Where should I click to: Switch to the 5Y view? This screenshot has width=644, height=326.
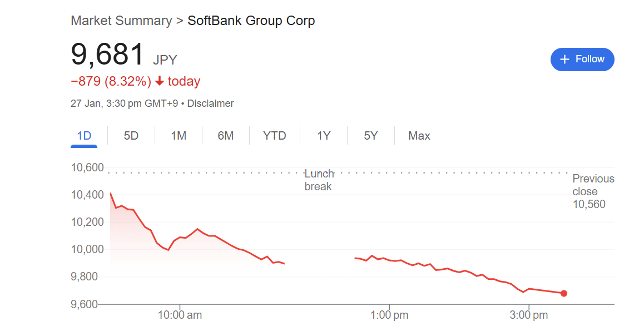(371, 136)
